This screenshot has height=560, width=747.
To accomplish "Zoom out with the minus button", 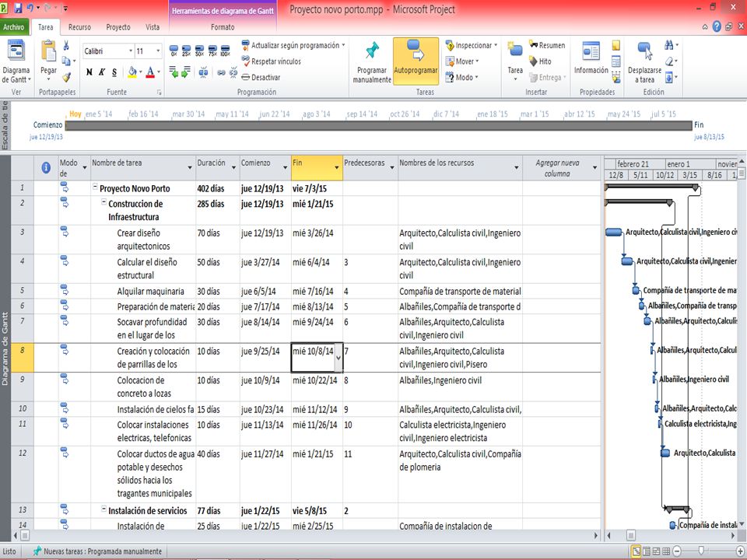I will [x=677, y=551].
